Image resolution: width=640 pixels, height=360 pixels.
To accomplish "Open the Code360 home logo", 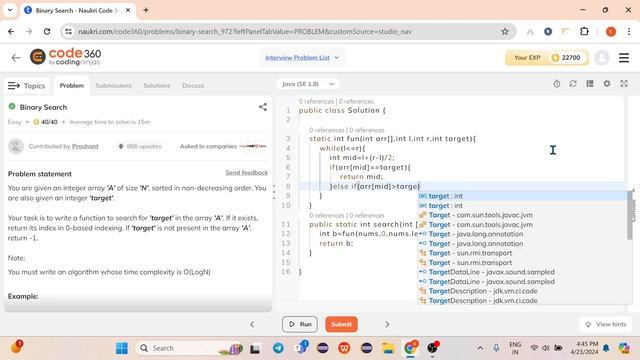I will pos(65,57).
